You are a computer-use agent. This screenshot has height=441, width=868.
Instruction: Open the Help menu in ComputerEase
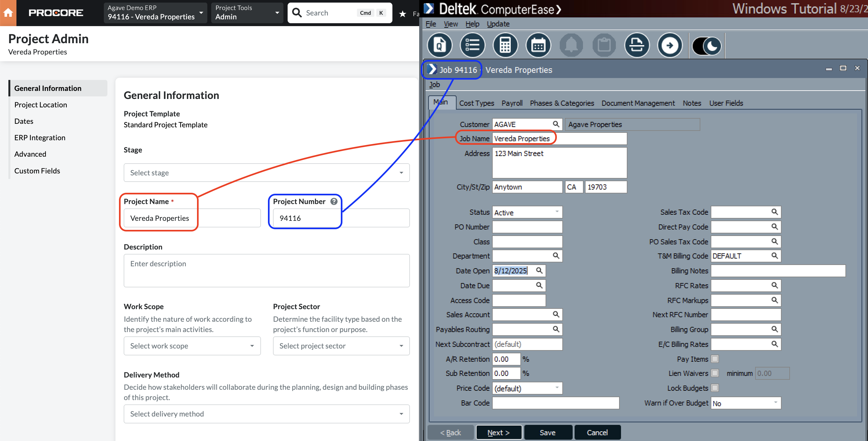coord(472,24)
